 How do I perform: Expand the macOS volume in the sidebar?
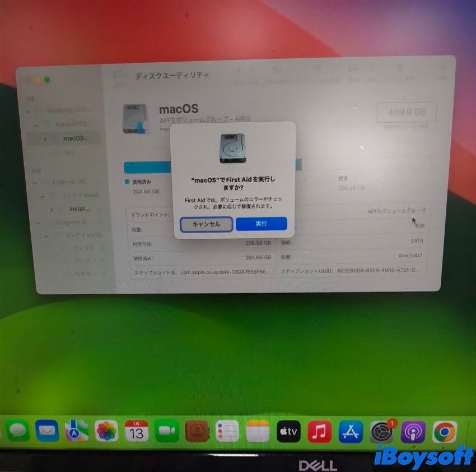click(x=45, y=138)
